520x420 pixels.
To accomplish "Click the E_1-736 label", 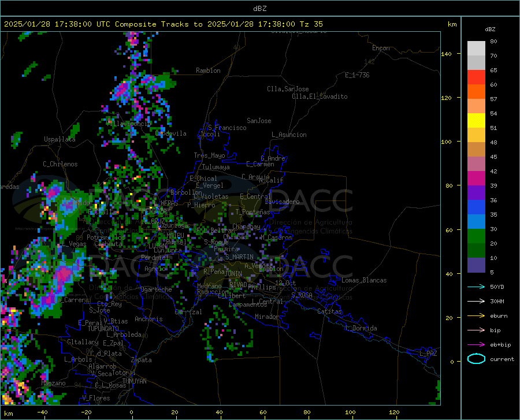I will [x=357, y=75].
